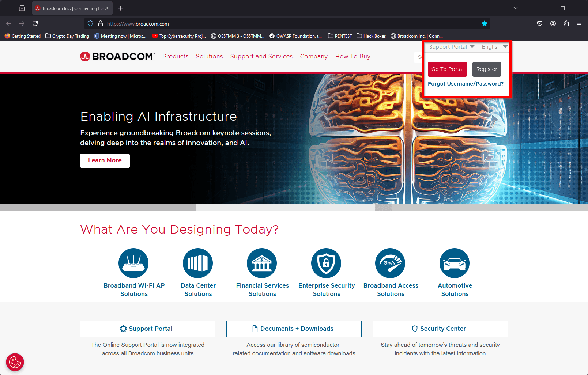588x375 pixels.
Task: Open the Forgot Username/Password link
Action: coord(465,84)
